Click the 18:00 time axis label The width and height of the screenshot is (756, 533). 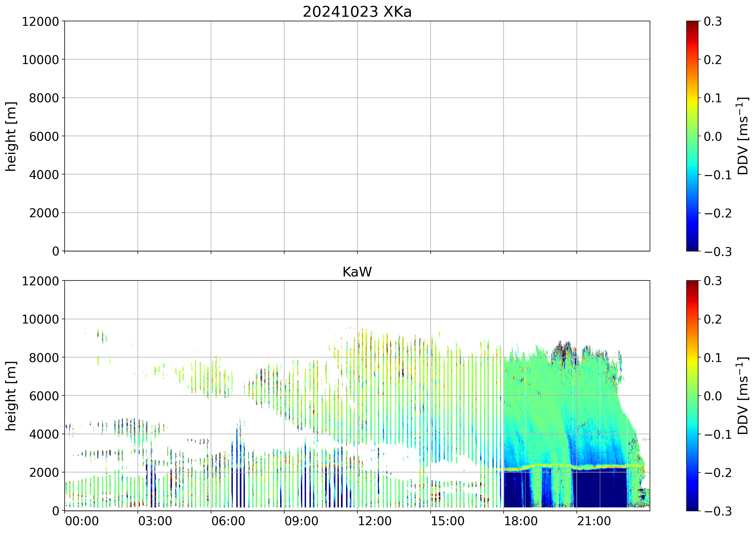(521, 521)
